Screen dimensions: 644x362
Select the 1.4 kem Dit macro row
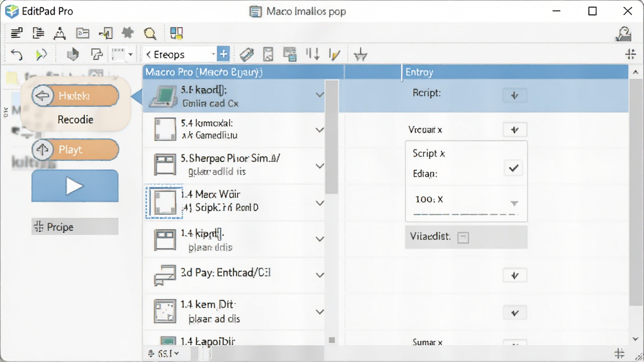234,312
